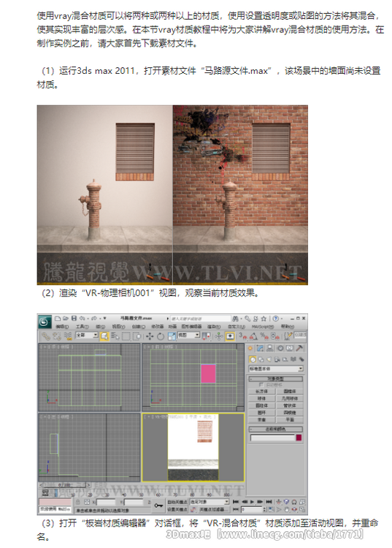Collapse the Name and Color rollout header
Viewport: 392px width, 548px height.
point(276,429)
